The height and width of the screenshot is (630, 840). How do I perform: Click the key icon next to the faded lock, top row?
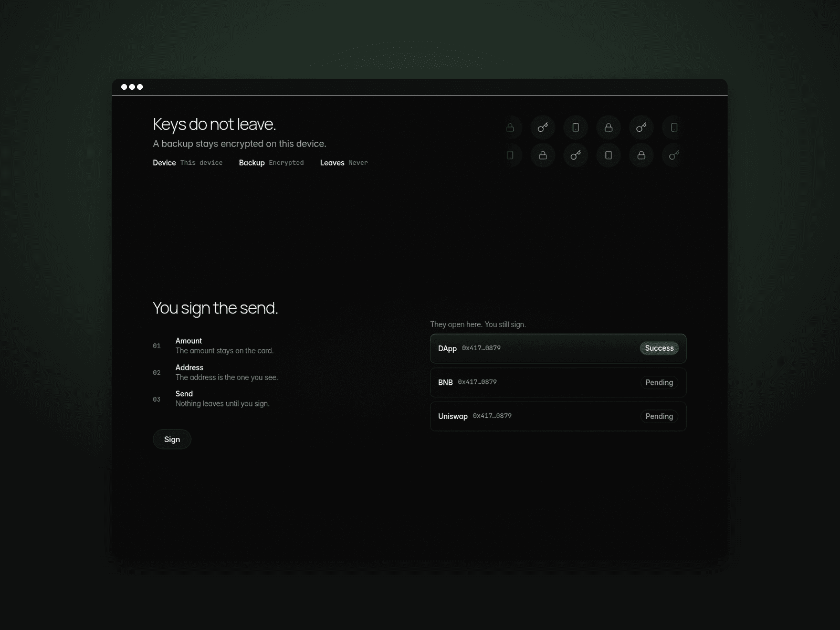543,128
